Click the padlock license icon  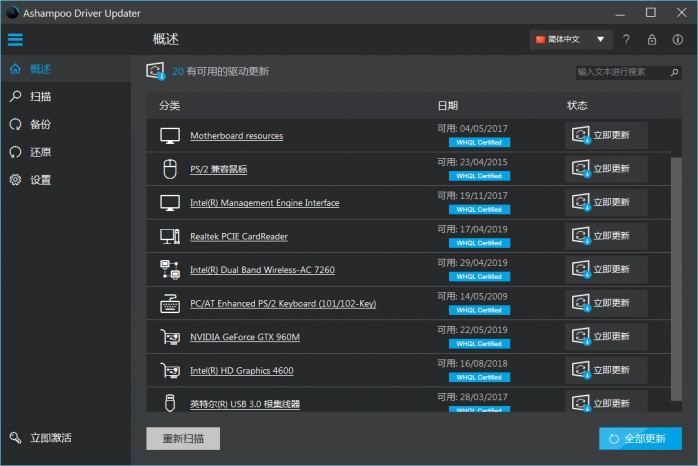tap(652, 40)
